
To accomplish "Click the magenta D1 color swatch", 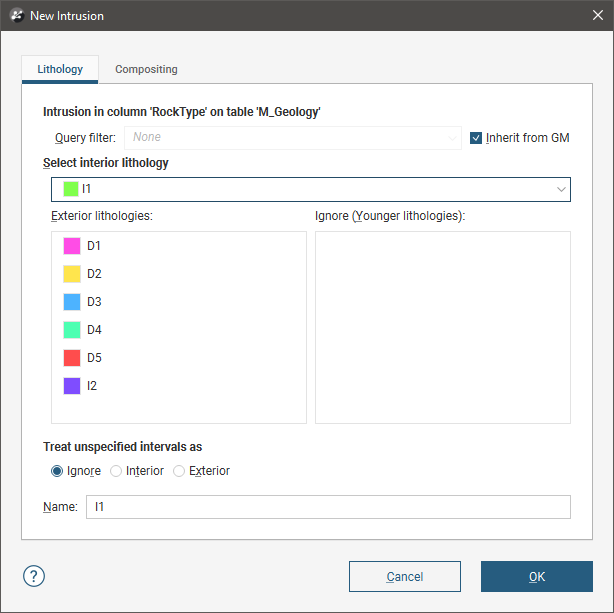I will (x=71, y=246).
